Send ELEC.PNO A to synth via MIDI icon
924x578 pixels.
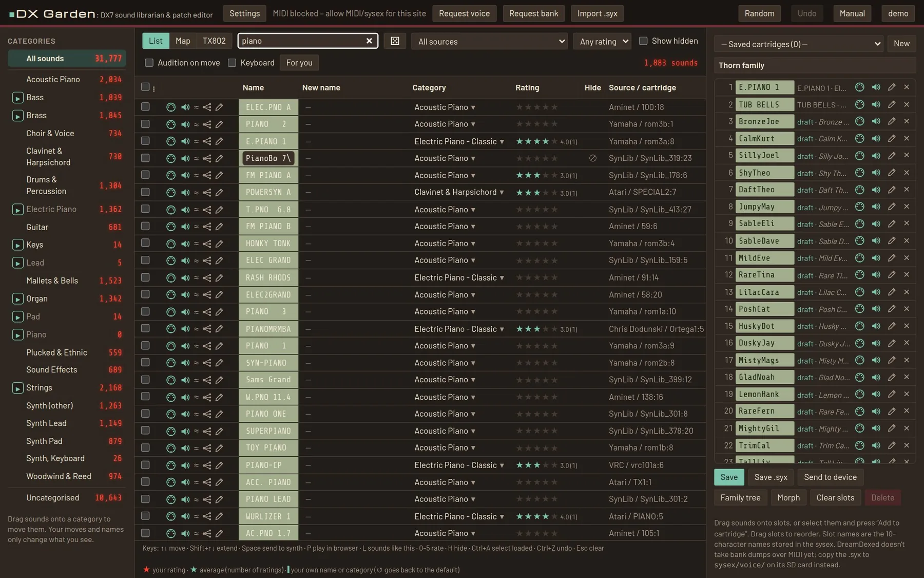point(171,107)
